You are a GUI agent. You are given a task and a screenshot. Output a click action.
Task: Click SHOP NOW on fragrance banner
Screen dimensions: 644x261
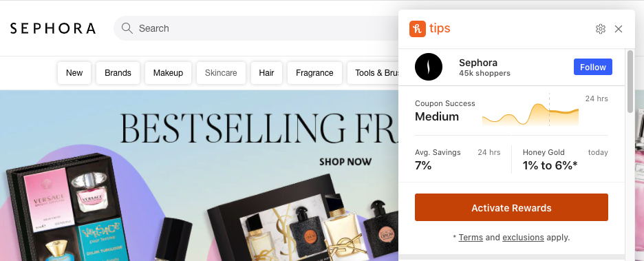pyautogui.click(x=345, y=162)
